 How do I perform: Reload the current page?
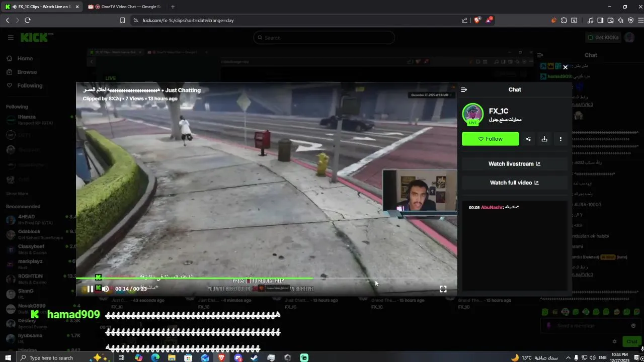tap(28, 20)
